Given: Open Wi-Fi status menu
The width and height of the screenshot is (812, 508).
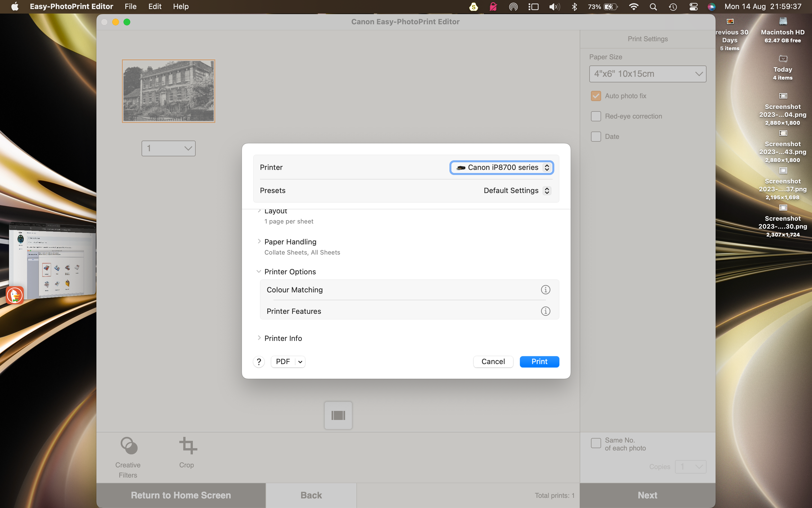Looking at the screenshot, I should [x=634, y=6].
